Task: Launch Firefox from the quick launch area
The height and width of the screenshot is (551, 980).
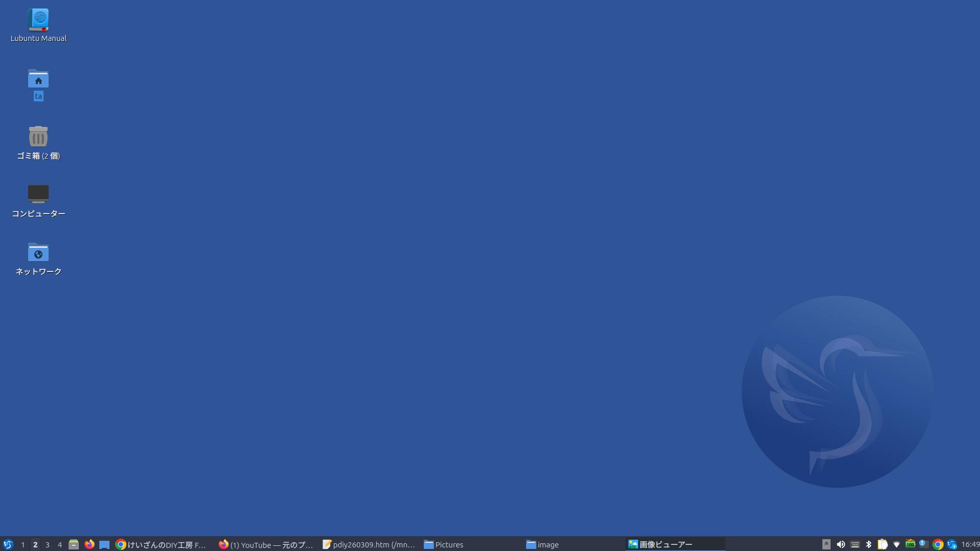Action: pos(89,544)
